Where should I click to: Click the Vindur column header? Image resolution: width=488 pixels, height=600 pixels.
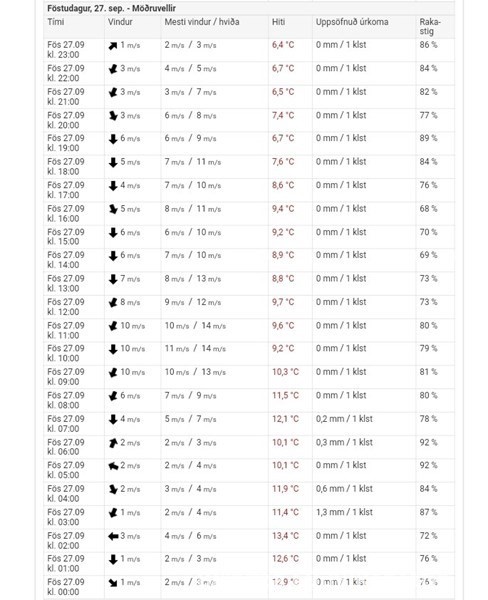point(120,22)
